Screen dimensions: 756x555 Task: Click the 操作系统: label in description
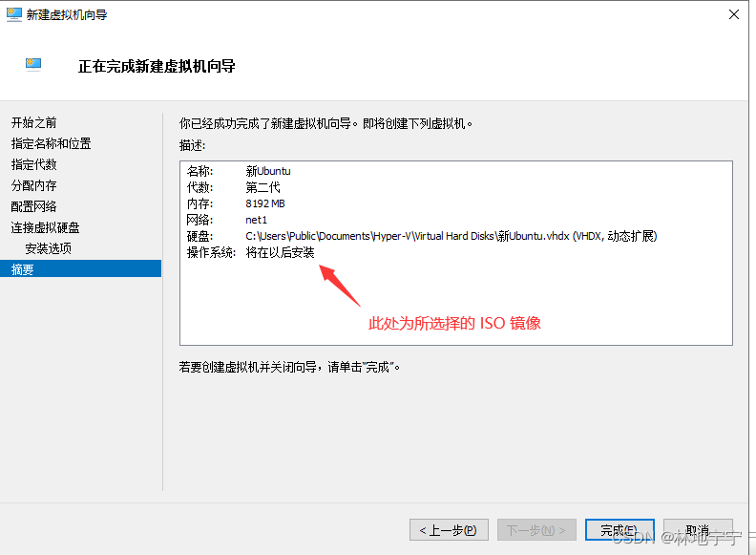pyautogui.click(x=211, y=252)
